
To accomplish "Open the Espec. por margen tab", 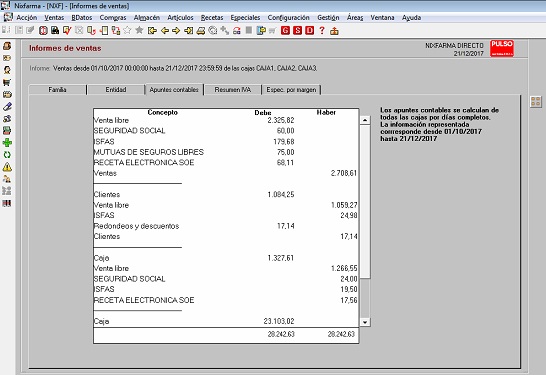I will point(291,89).
